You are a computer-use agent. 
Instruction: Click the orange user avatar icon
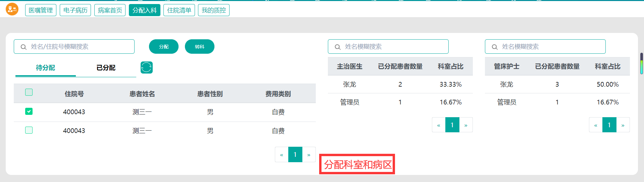12,9
